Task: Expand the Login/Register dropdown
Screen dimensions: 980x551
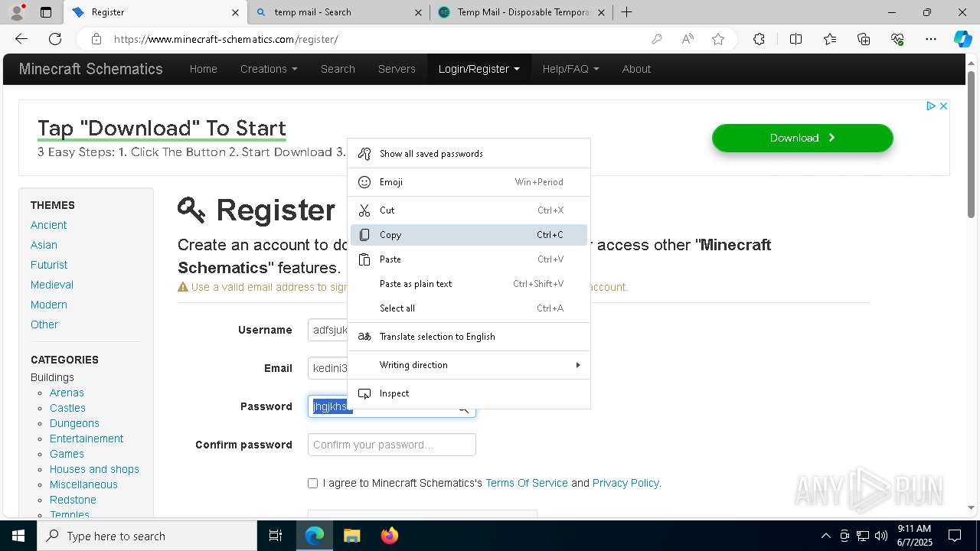Action: (479, 69)
